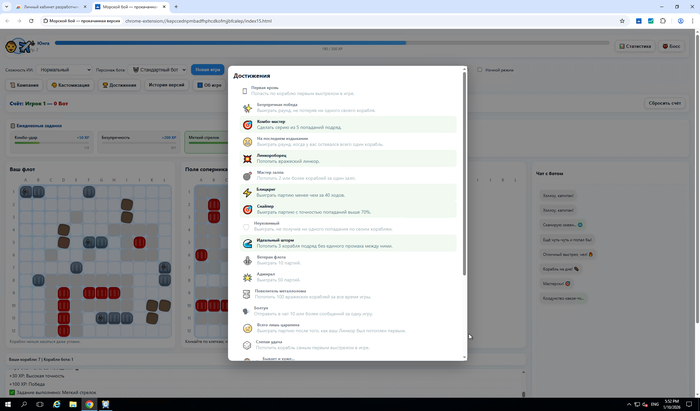Toggle the Ночной режим checkbox
Image resolution: width=700 pixels, height=411 pixels.
point(479,70)
